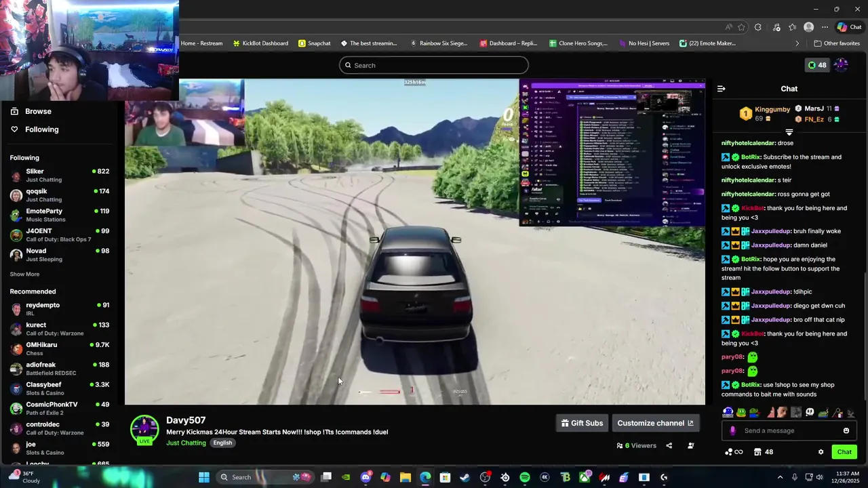
Task: Open Classybeef's recommended channel
Action: [60, 389]
